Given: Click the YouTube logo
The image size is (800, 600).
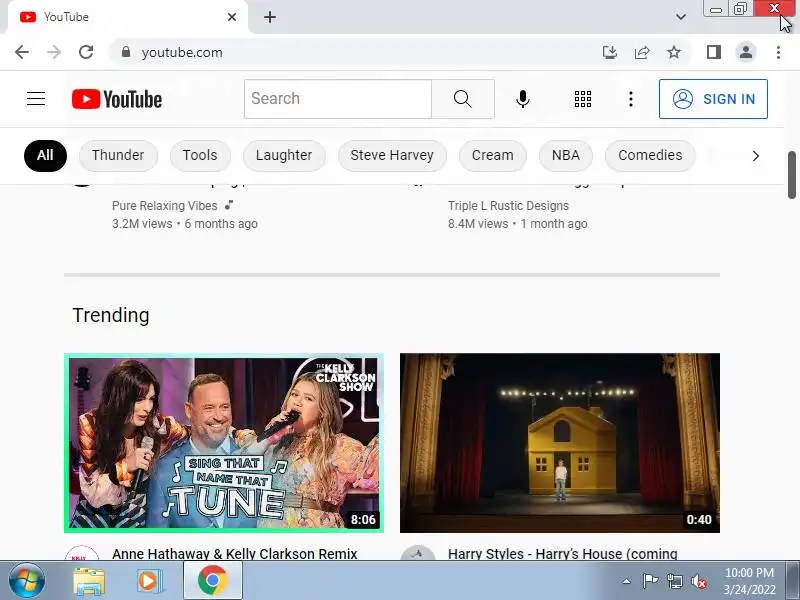Looking at the screenshot, I should click(x=117, y=99).
